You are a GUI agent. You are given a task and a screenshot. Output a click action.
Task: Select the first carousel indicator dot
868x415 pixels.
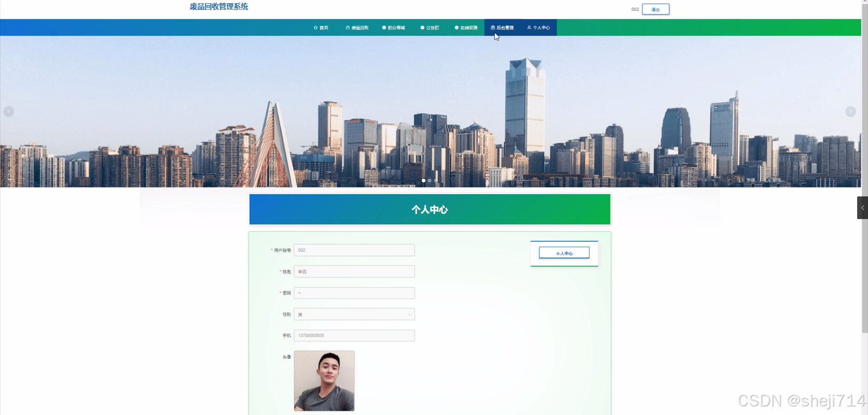click(x=423, y=180)
